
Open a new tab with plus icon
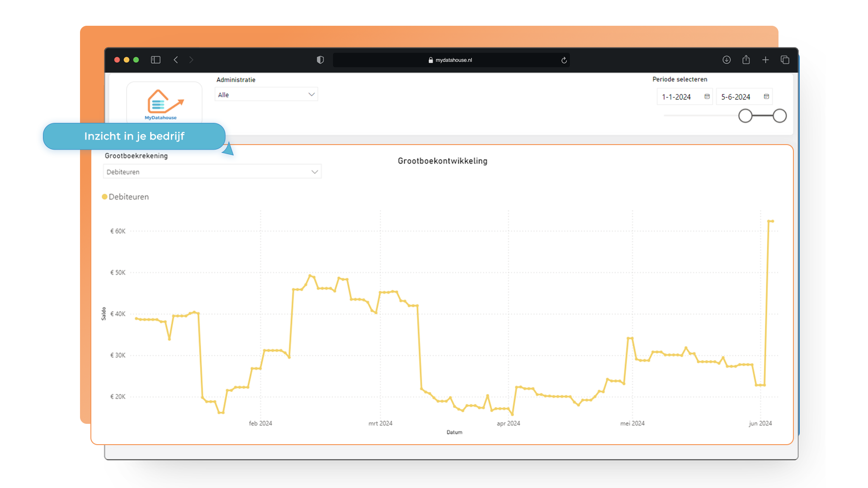(x=765, y=60)
